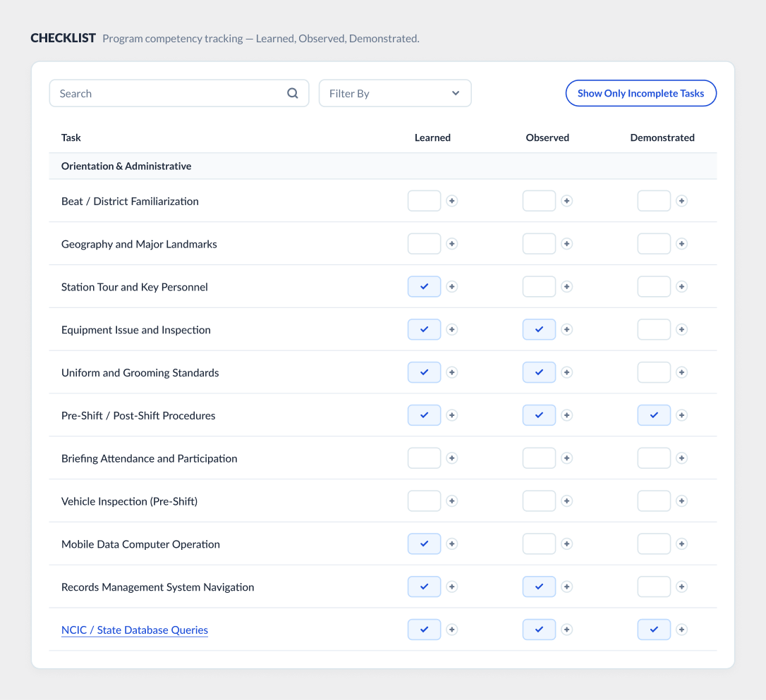Click the Observed column header
Image resolution: width=766 pixels, height=700 pixels.
click(547, 137)
